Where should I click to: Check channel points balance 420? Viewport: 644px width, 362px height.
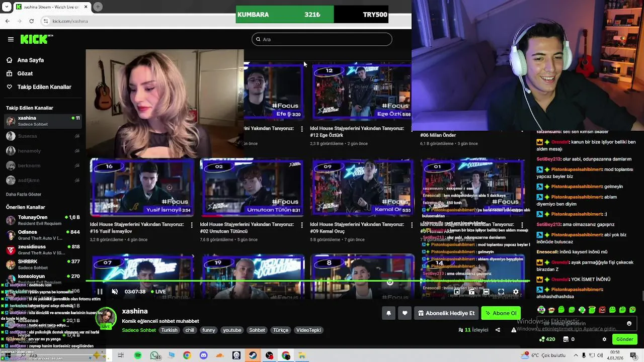click(x=547, y=339)
